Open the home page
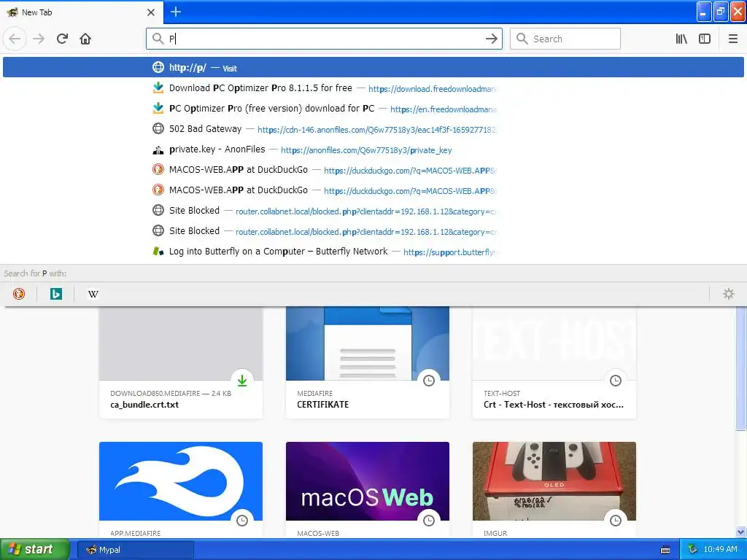This screenshot has height=560, width=747. point(85,39)
